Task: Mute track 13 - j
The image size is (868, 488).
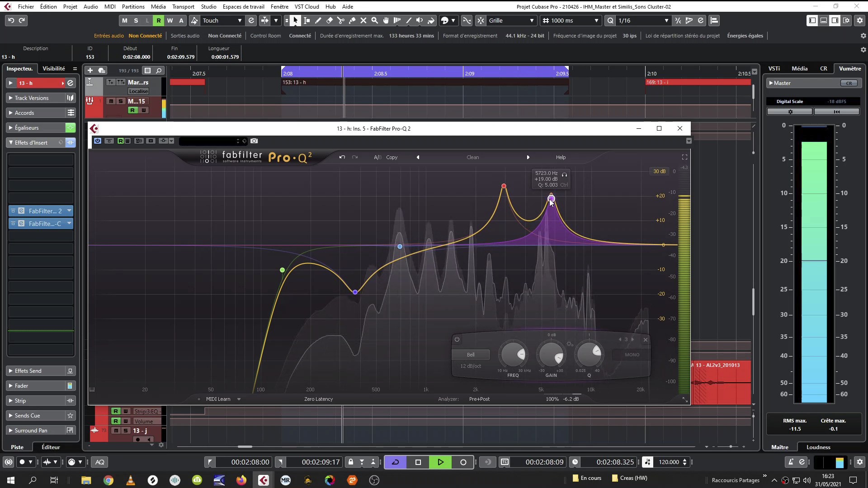Action: pyautogui.click(x=116, y=431)
